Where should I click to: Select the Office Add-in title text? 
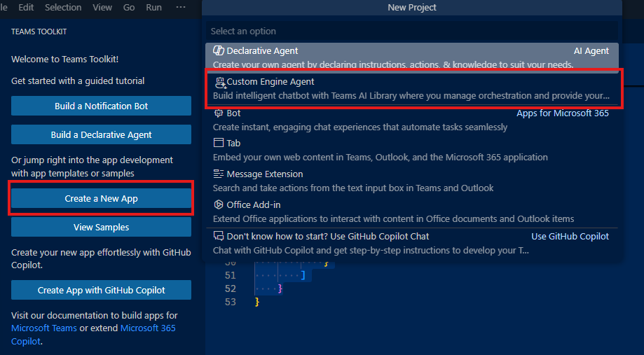coord(254,204)
